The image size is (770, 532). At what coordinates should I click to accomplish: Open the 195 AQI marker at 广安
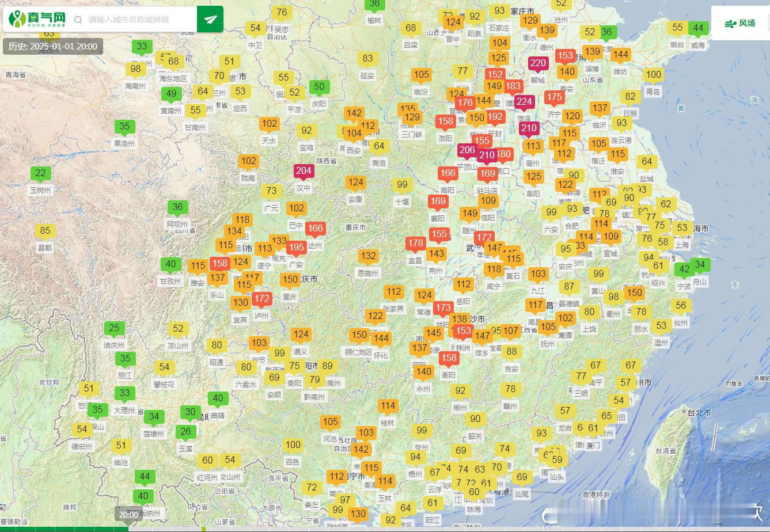297,248
